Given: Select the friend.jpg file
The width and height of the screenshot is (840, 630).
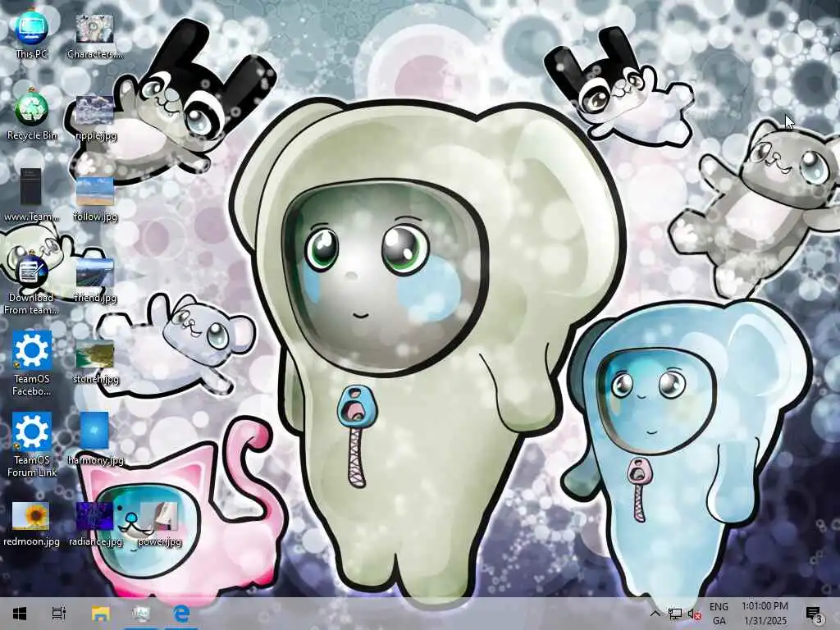Looking at the screenshot, I should pos(95,280).
